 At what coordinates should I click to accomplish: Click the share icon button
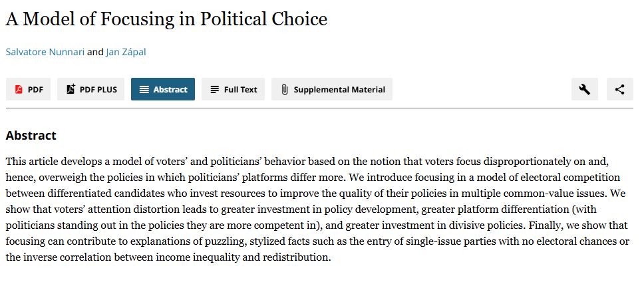619,89
